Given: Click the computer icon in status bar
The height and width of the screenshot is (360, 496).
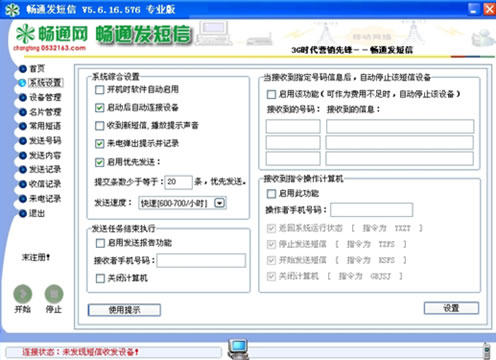Looking at the screenshot, I should pyautogui.click(x=238, y=349).
